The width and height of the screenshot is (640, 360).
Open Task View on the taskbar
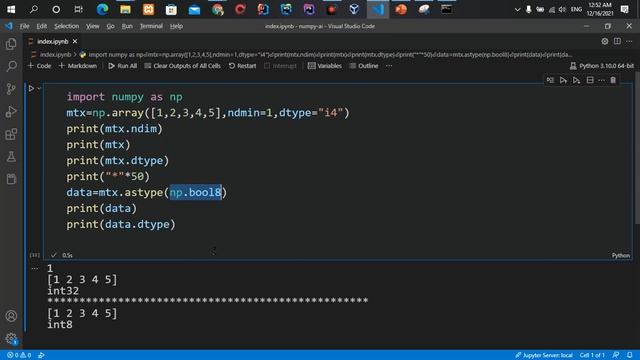coord(78,9)
